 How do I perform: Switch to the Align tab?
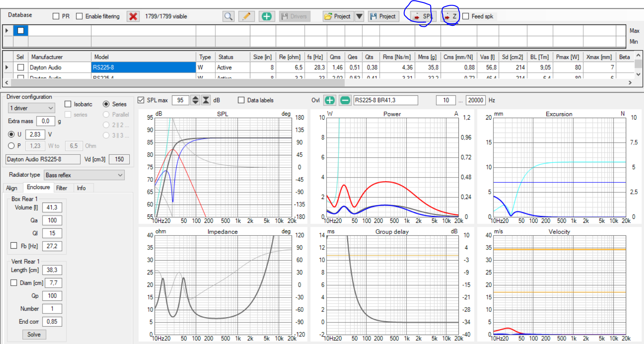pyautogui.click(x=12, y=188)
